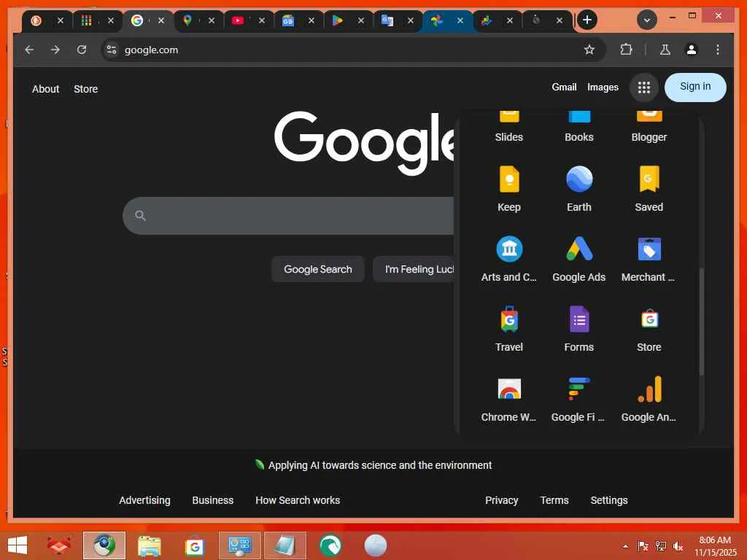Open the About link
Image resolution: width=747 pixels, height=560 pixels.
tap(46, 89)
